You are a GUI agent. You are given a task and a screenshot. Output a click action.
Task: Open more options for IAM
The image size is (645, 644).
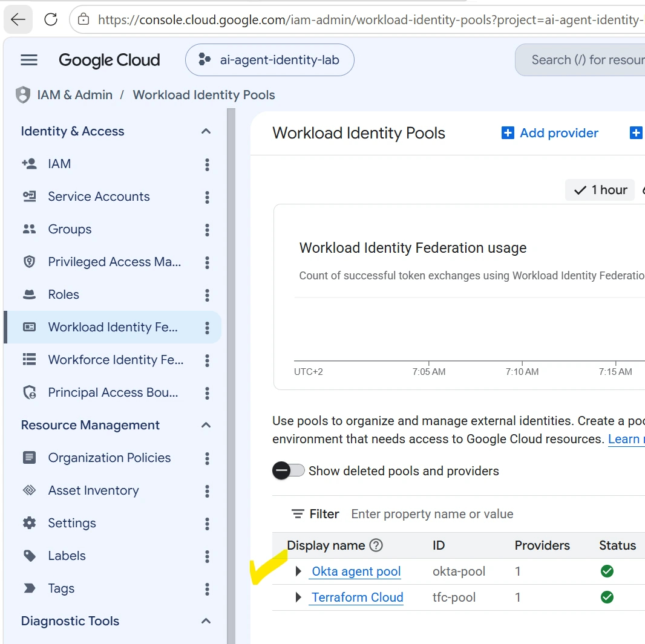207,164
